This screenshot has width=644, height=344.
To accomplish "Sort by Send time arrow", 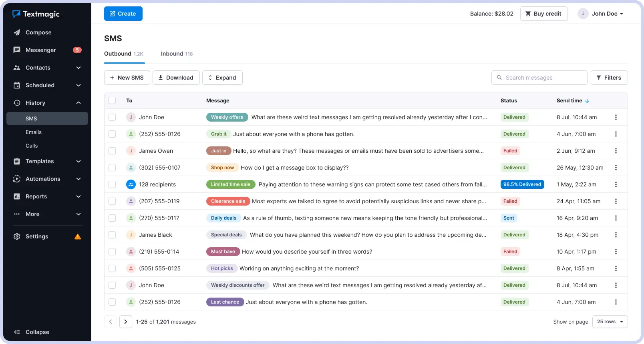I will point(587,101).
